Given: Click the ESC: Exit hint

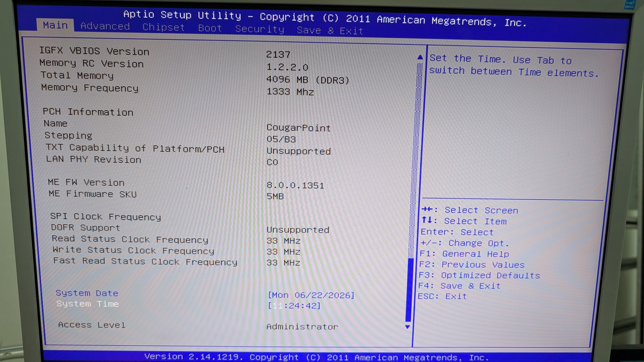Looking at the screenshot, I should (x=442, y=296).
